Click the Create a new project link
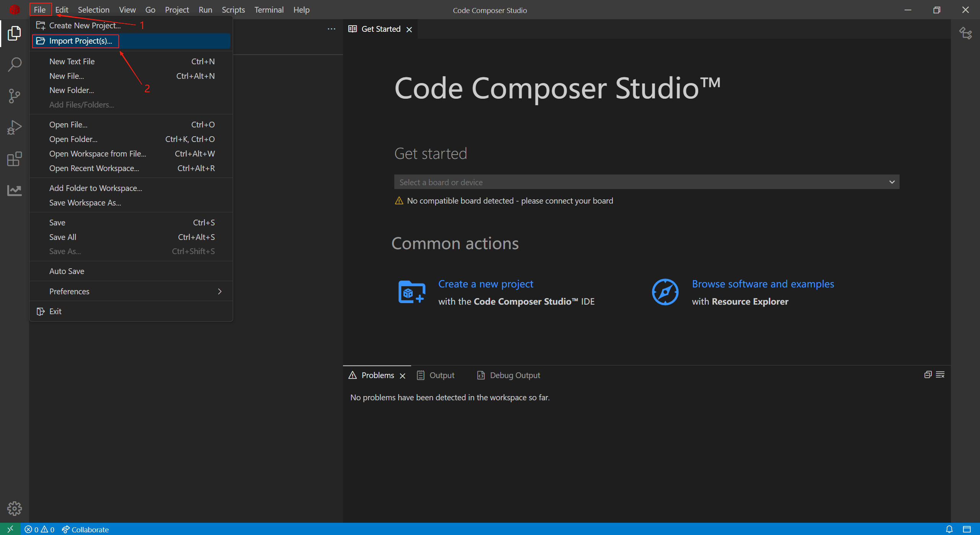The width and height of the screenshot is (980, 535). pos(486,284)
